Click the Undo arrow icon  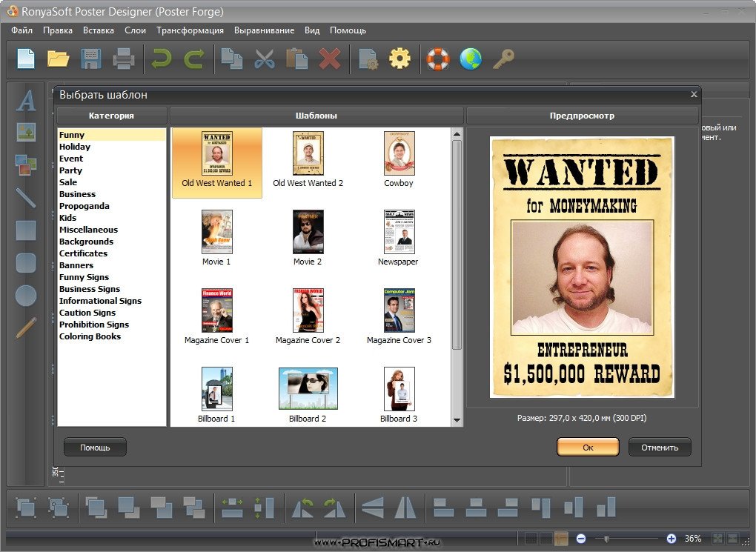(x=161, y=59)
